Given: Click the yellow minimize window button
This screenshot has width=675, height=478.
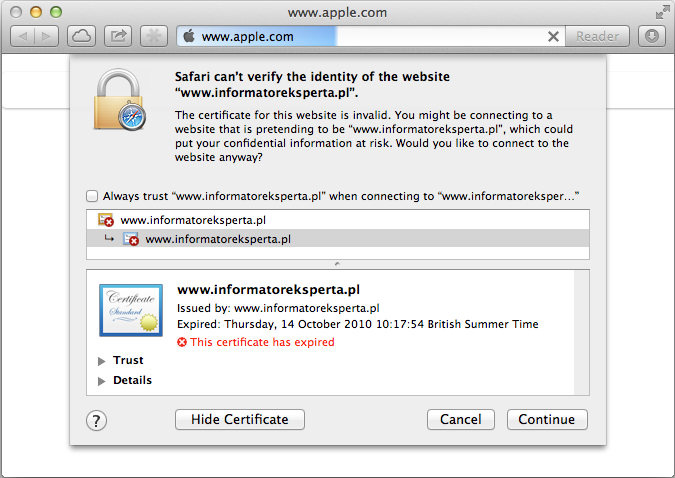Looking at the screenshot, I should point(36,12).
